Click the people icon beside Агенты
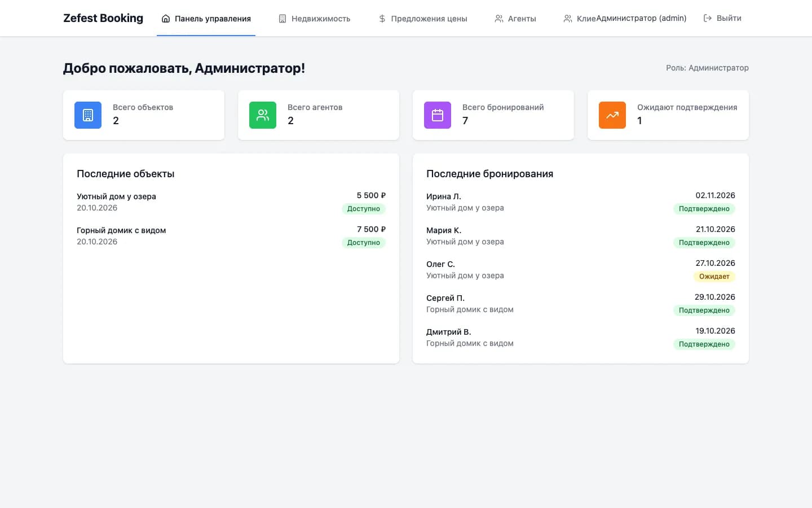Image resolution: width=812 pixels, height=508 pixels. (x=499, y=19)
